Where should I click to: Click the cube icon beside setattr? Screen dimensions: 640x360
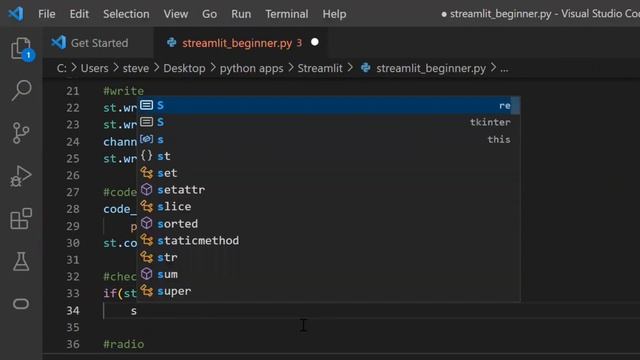(x=147, y=189)
